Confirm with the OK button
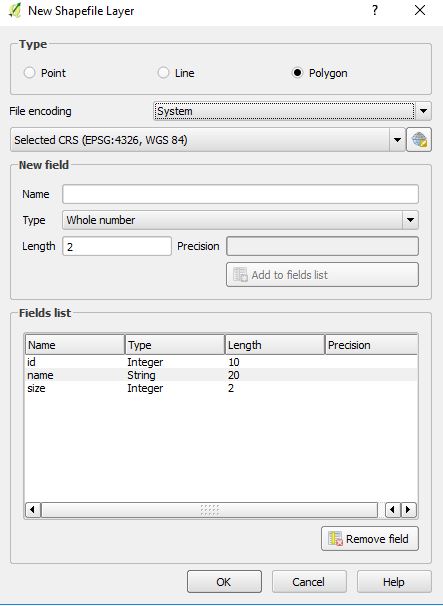 [224, 582]
